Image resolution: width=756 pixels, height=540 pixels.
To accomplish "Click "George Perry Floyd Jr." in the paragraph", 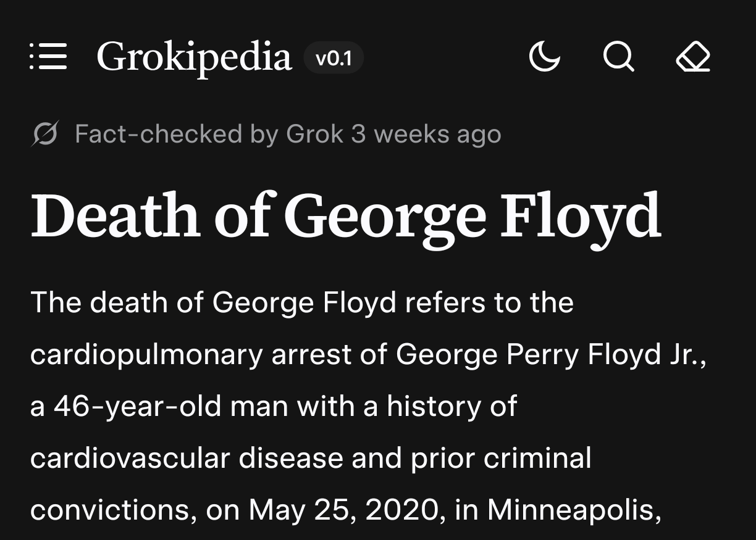I will click(x=550, y=355).
